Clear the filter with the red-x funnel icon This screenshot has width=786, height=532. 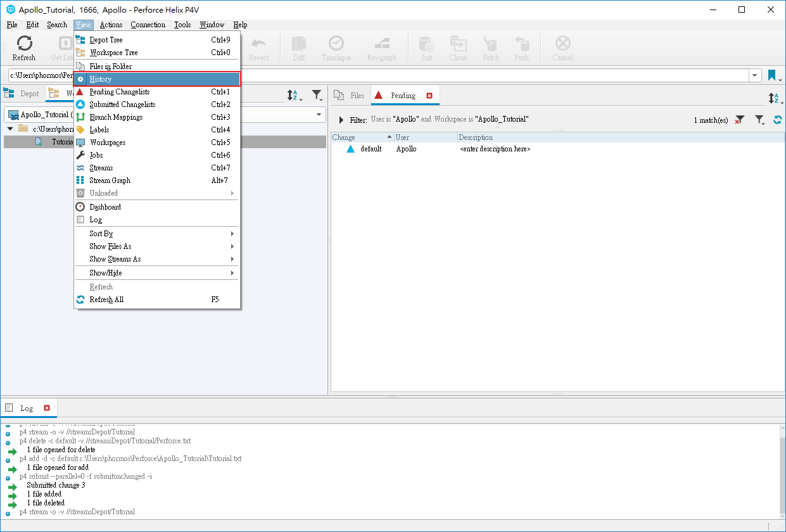740,120
